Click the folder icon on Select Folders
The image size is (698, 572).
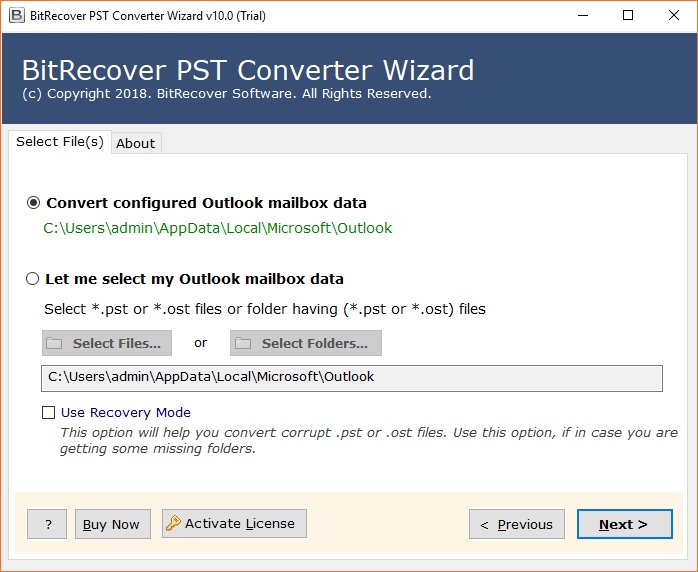point(243,344)
